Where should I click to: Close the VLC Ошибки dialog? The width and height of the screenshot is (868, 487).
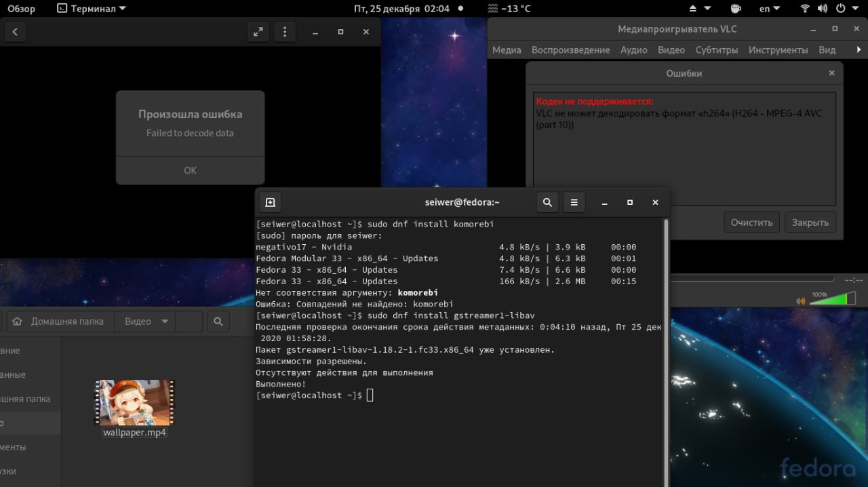point(831,73)
